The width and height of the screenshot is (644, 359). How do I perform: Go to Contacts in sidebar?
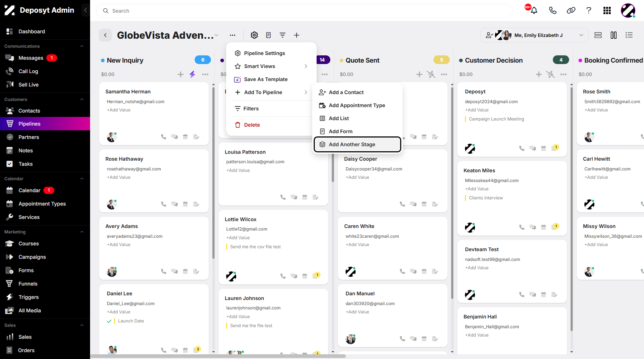tap(45, 111)
